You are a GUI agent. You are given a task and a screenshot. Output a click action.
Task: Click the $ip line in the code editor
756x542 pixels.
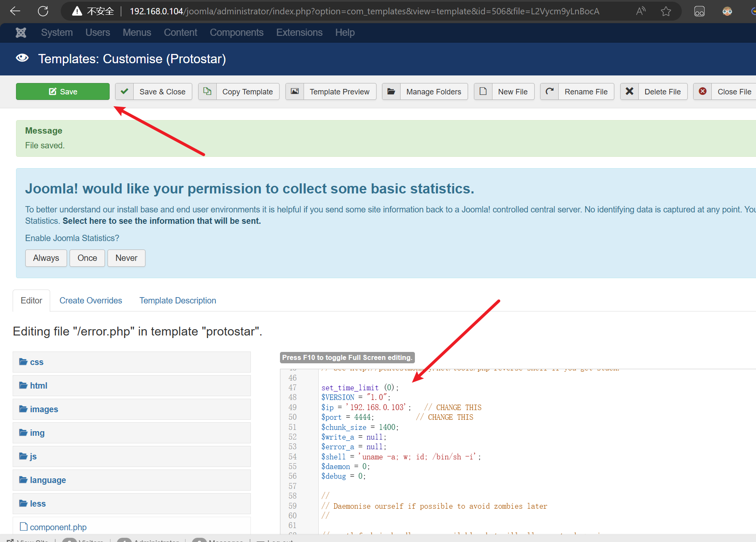coord(401,408)
